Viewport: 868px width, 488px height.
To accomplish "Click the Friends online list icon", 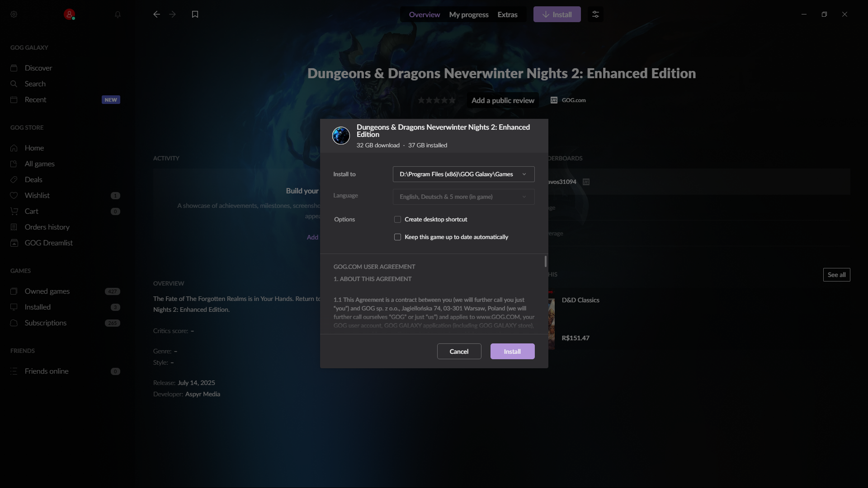I will pos(14,371).
